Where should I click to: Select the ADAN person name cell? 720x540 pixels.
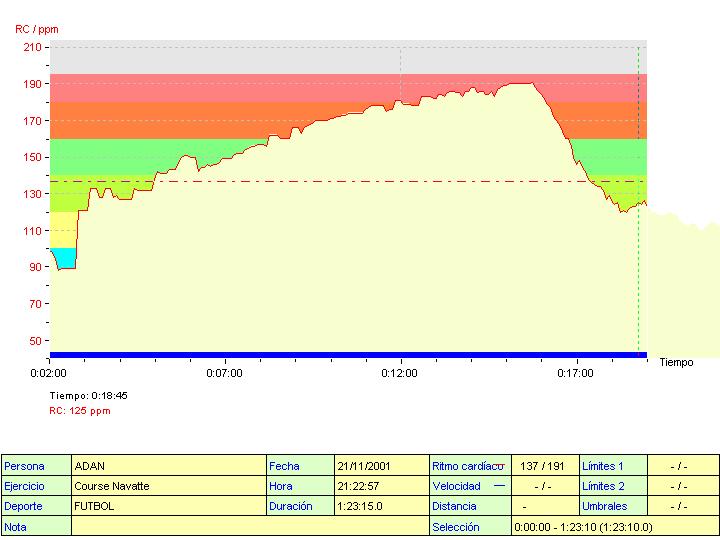pyautogui.click(x=169, y=466)
